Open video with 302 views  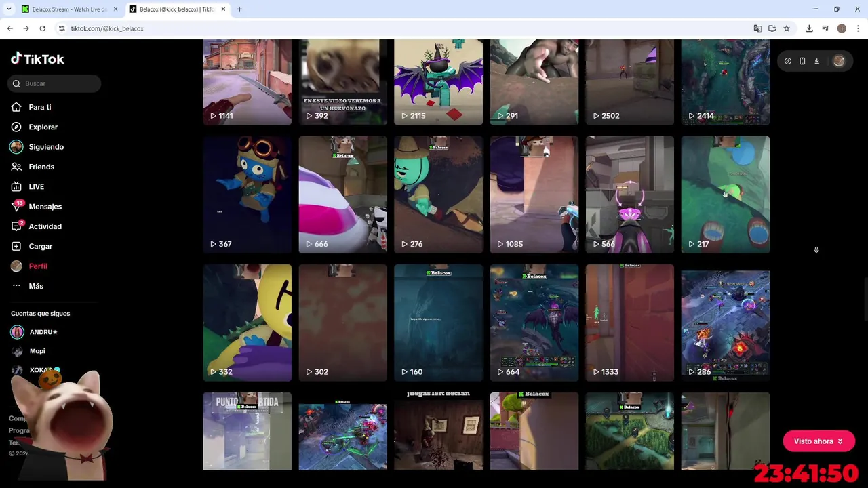pyautogui.click(x=343, y=323)
